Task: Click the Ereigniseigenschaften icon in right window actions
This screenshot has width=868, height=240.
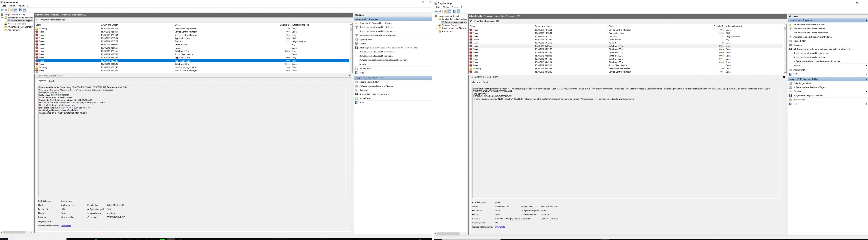Action: [790, 83]
